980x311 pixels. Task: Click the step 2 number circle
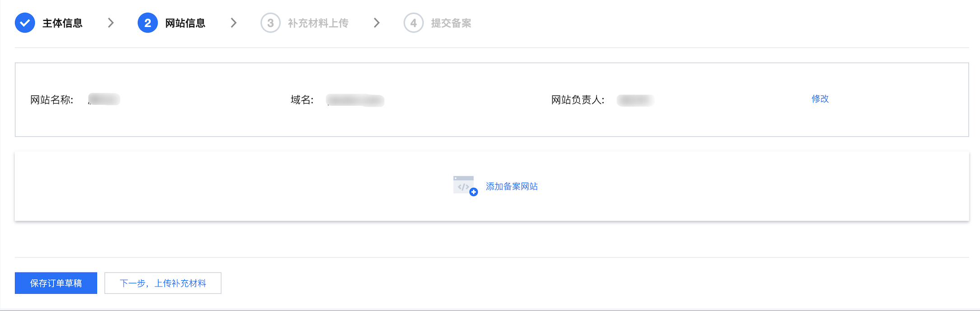tap(148, 23)
